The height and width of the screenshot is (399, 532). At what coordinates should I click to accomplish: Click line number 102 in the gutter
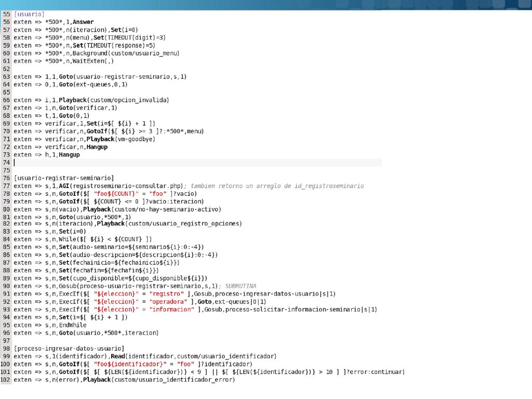[5, 380]
